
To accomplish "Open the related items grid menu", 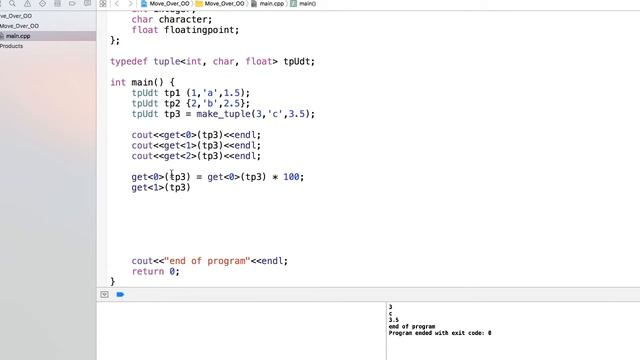I will [x=103, y=4].
